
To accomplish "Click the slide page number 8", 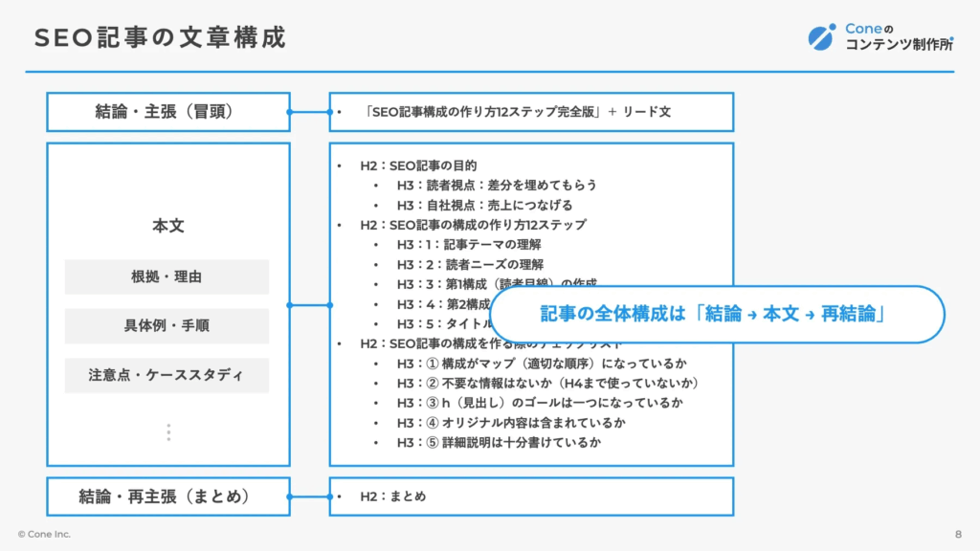I will click(x=958, y=534).
